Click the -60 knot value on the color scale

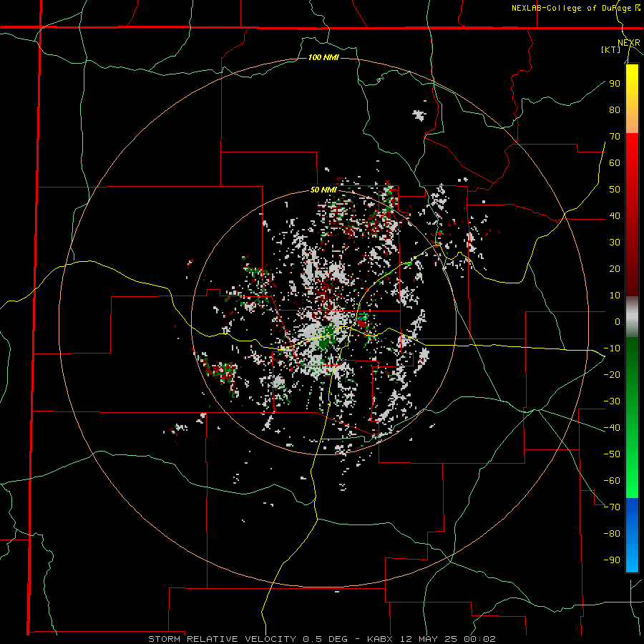coord(612,481)
